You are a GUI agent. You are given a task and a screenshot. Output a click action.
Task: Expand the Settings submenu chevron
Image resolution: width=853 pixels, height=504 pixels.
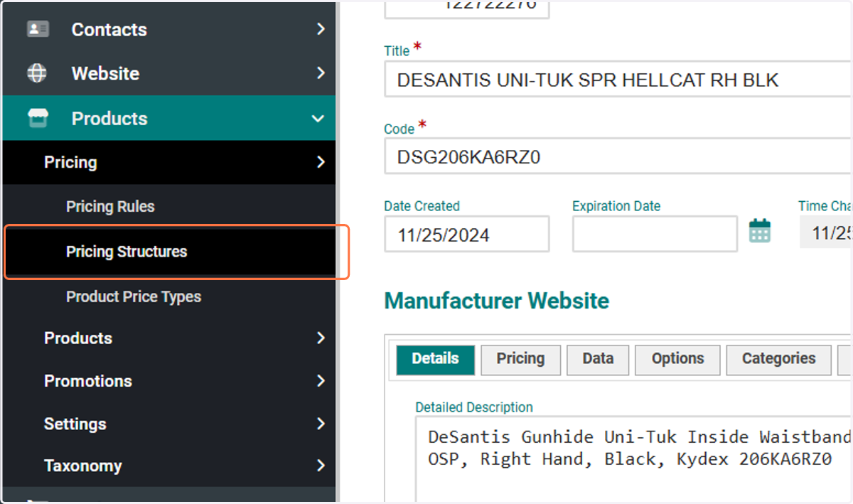click(x=321, y=424)
